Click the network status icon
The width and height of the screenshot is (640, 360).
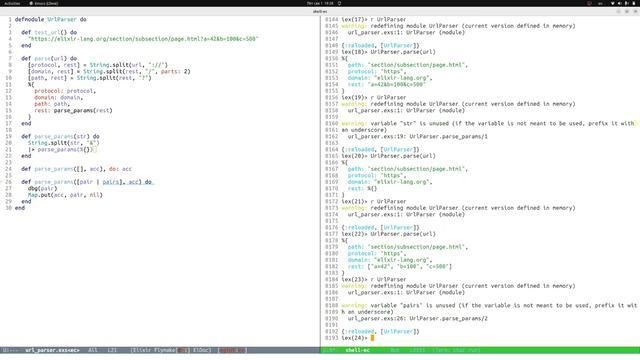pos(613,3)
